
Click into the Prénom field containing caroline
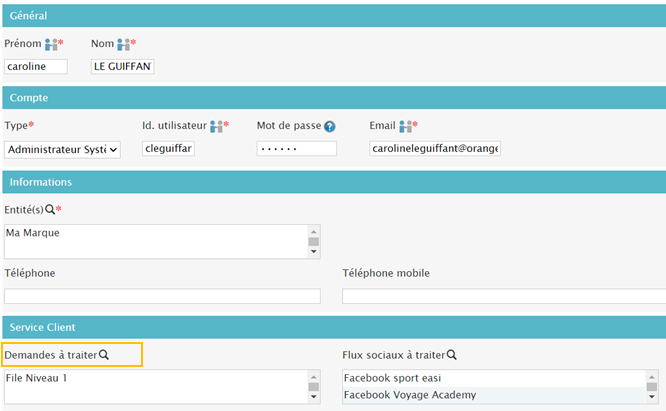(36, 67)
